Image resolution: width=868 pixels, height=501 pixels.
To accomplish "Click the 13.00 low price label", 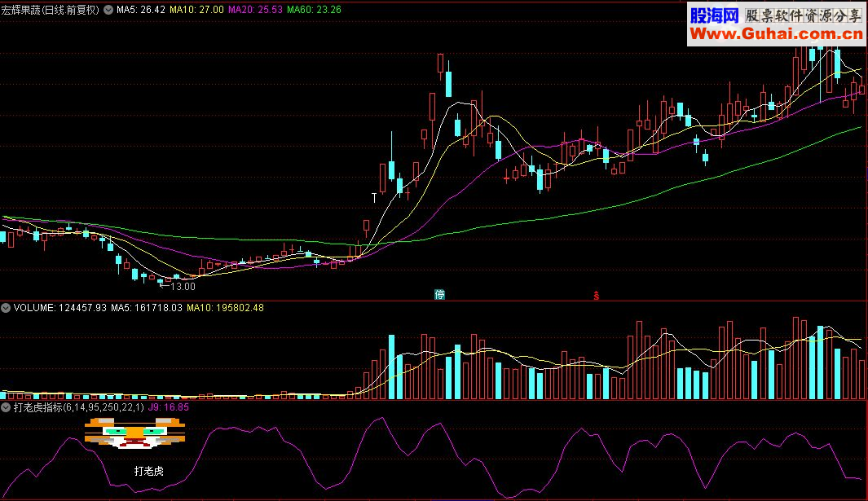I will [183, 287].
